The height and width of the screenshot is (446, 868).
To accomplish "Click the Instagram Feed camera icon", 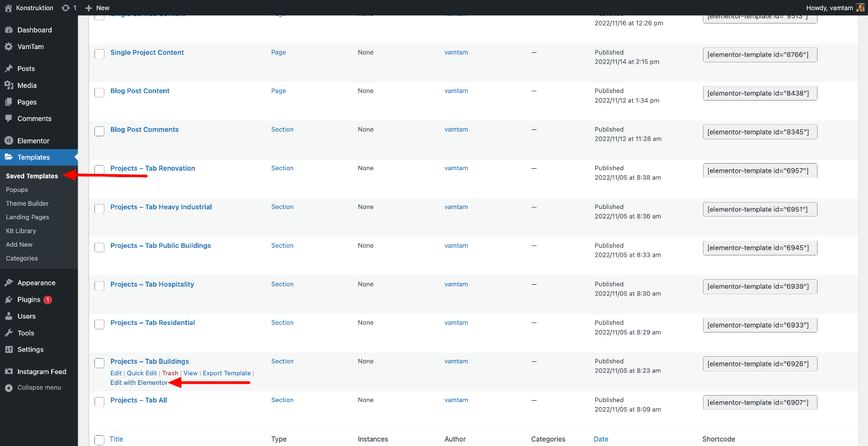I will tap(8, 371).
